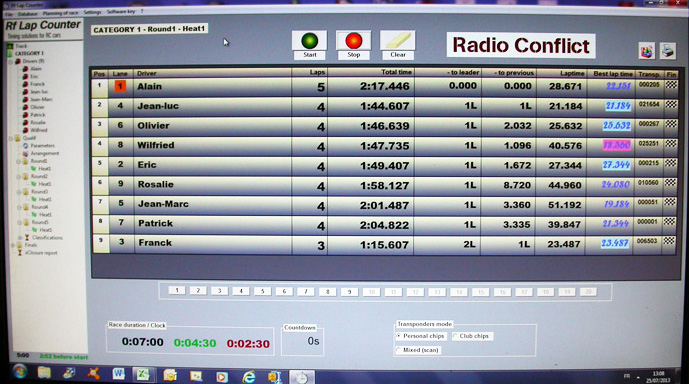Open the Settings menu
This screenshot has height=384, width=689.
pyautogui.click(x=92, y=12)
